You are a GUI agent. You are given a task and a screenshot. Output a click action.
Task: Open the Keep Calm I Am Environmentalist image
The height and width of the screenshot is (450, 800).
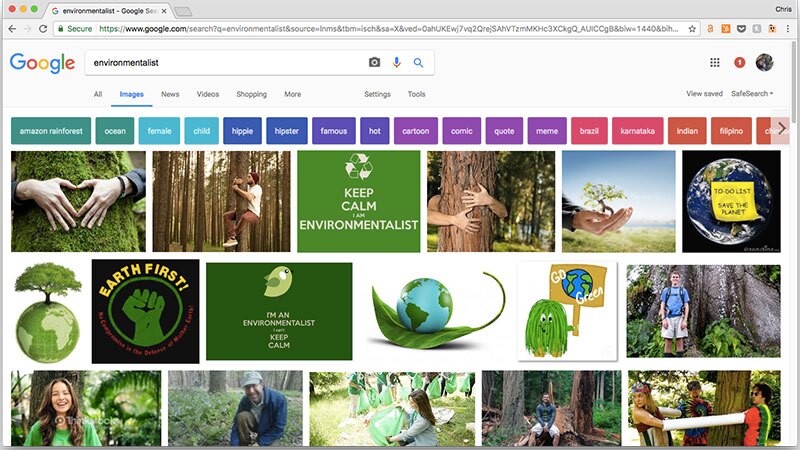pos(358,201)
